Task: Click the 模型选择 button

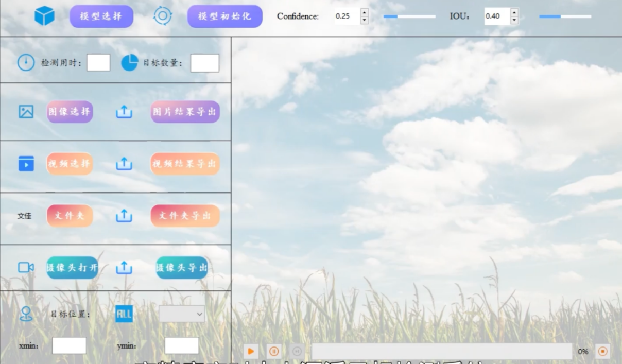Action: (x=101, y=16)
